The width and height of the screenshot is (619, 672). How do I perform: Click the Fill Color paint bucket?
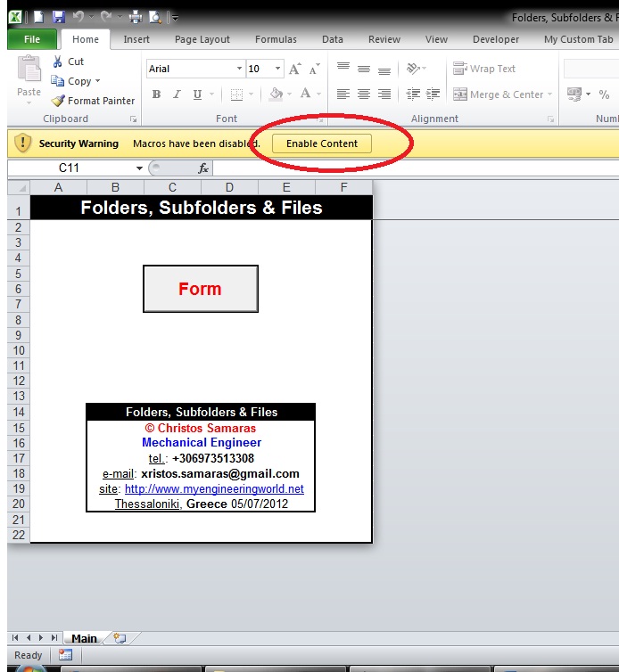click(x=276, y=94)
